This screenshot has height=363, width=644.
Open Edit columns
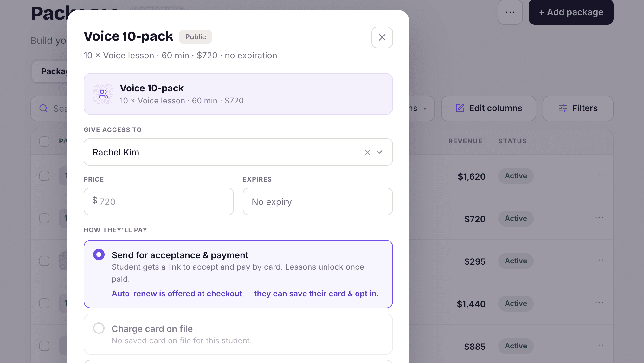(488, 108)
